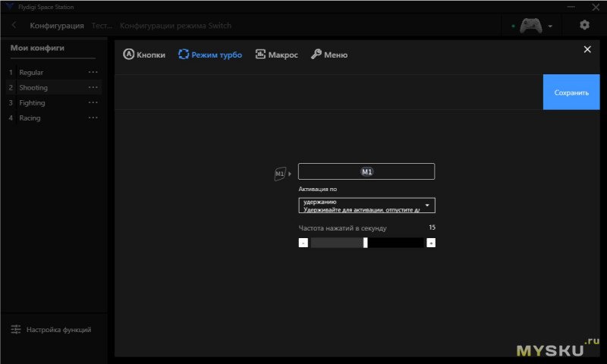
Task: Increase press frequency with plus button
Action: point(431,243)
